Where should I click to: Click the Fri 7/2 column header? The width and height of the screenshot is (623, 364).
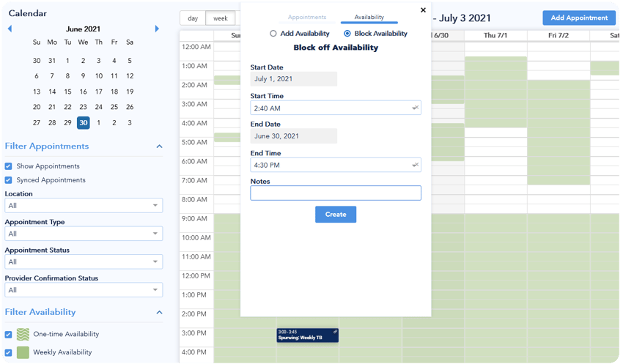point(559,35)
